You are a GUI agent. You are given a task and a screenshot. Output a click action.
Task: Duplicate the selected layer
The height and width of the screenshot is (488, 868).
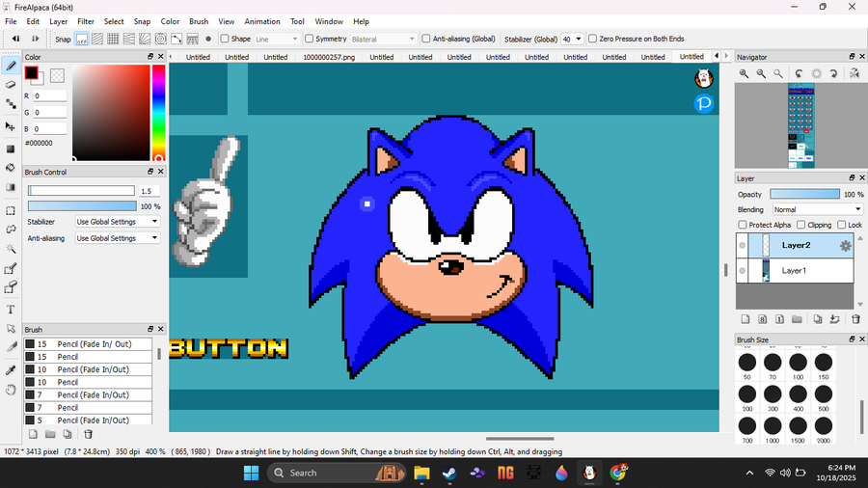tap(818, 319)
